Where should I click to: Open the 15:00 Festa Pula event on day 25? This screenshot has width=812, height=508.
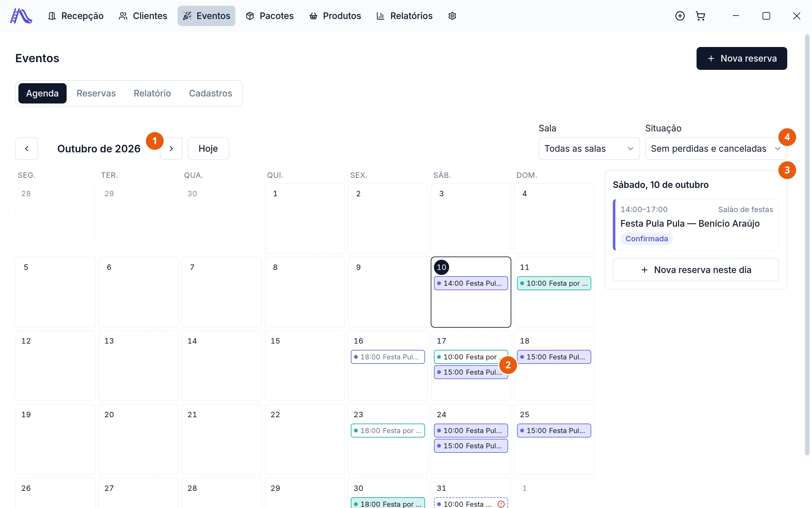click(554, 431)
